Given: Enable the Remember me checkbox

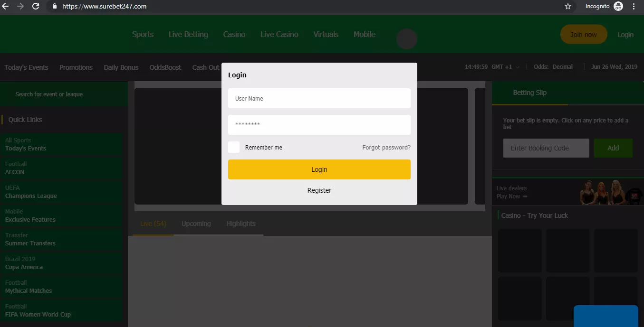Looking at the screenshot, I should click(x=233, y=147).
